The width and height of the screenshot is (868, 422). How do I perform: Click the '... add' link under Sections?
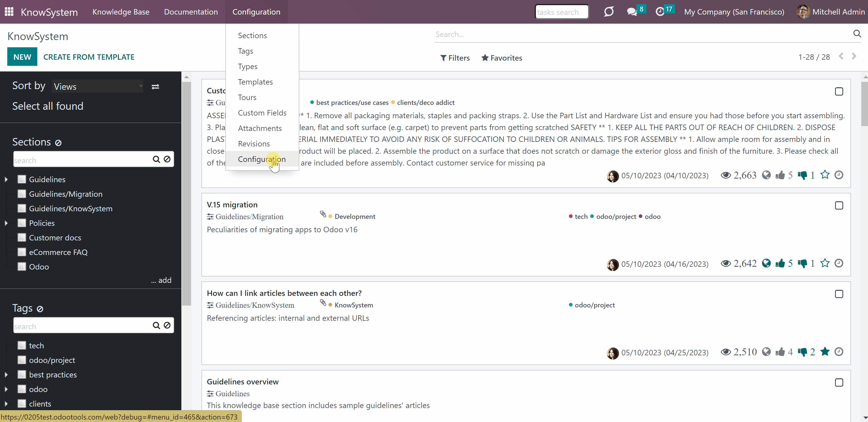161,280
